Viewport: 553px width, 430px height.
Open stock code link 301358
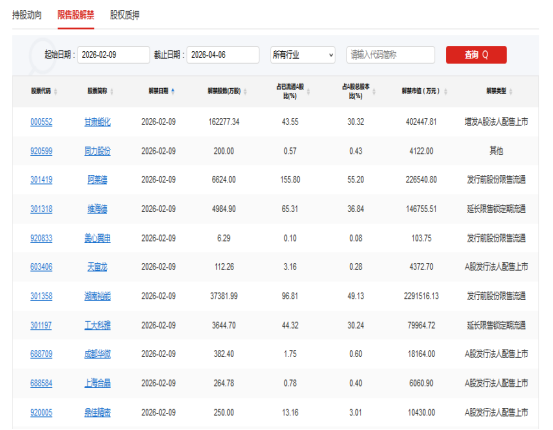point(41,296)
